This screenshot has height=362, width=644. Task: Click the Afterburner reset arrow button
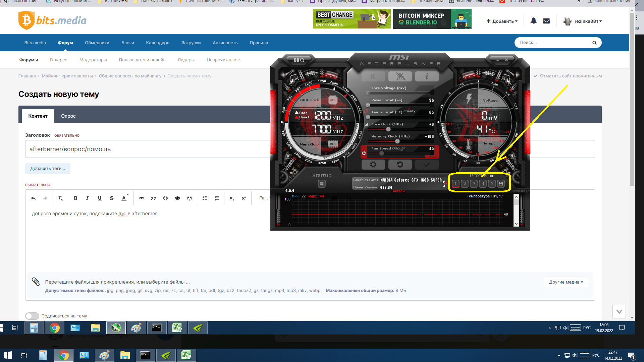pyautogui.click(x=400, y=165)
